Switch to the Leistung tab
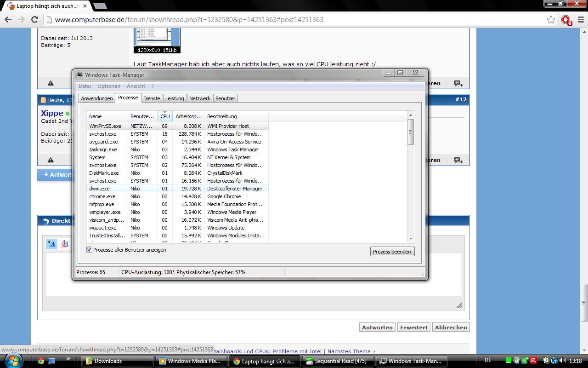 click(x=175, y=98)
